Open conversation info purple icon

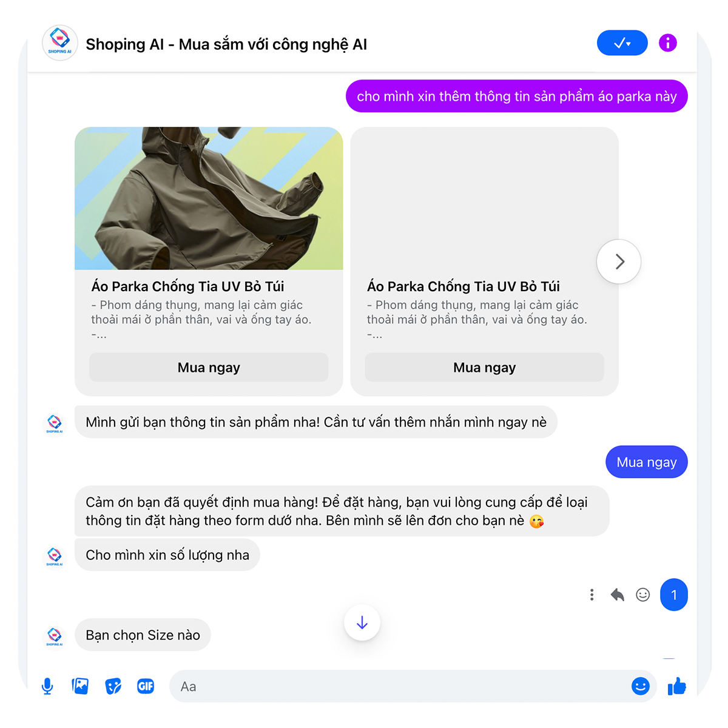coord(668,43)
